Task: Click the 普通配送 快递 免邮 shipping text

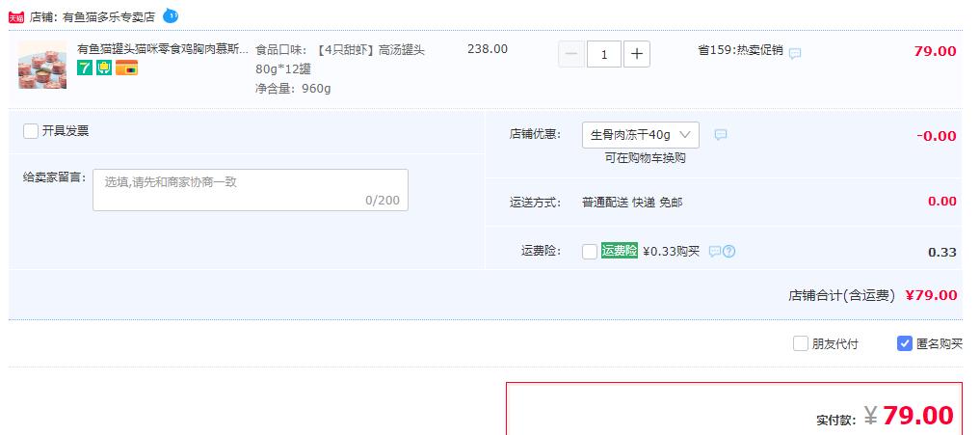Action: 632,203
